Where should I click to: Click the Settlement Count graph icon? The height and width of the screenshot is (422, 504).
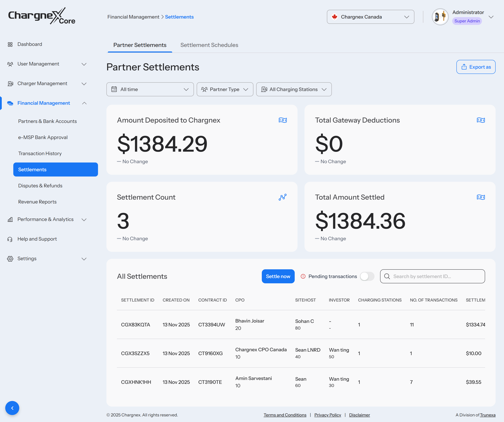pyautogui.click(x=282, y=197)
